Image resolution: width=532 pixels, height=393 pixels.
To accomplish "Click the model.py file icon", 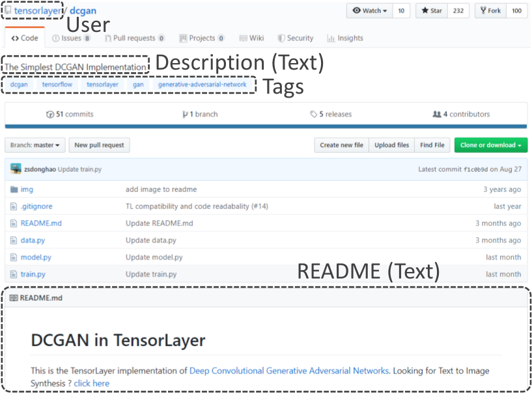I will 14,257.
